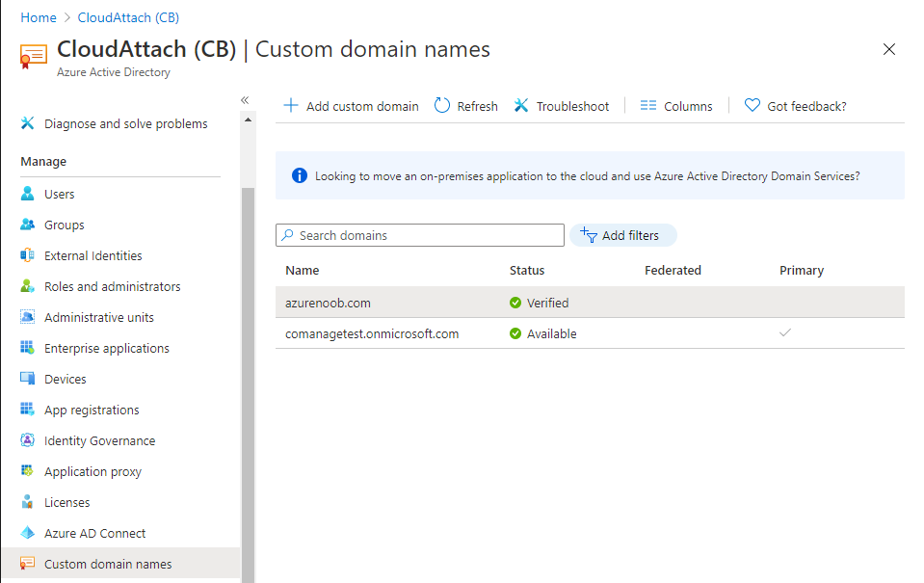Image resolution: width=924 pixels, height=583 pixels.
Task: Click the Primary checkmark for comanagetest domain
Action: tap(785, 332)
